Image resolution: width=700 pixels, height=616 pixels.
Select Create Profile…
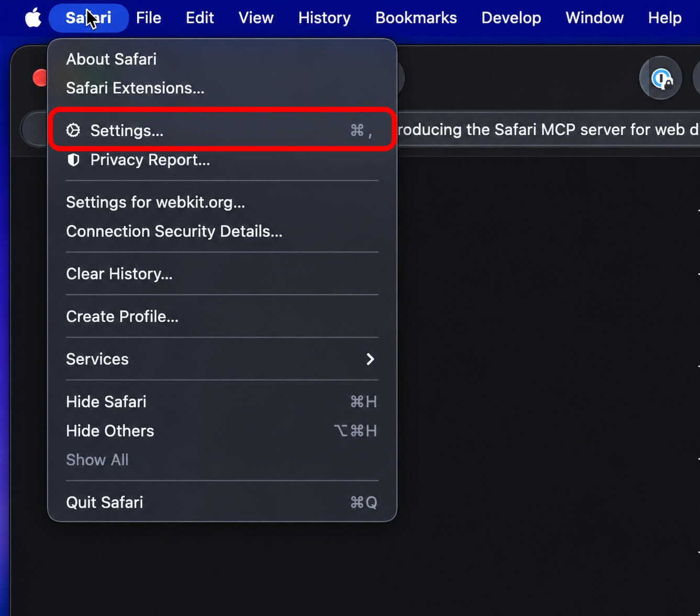point(222,317)
